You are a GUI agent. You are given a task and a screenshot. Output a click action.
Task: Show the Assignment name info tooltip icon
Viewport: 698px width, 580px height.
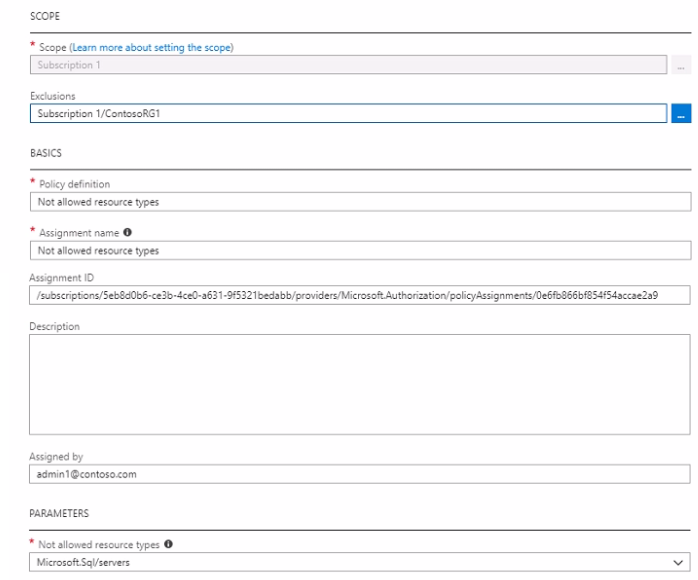click(128, 233)
